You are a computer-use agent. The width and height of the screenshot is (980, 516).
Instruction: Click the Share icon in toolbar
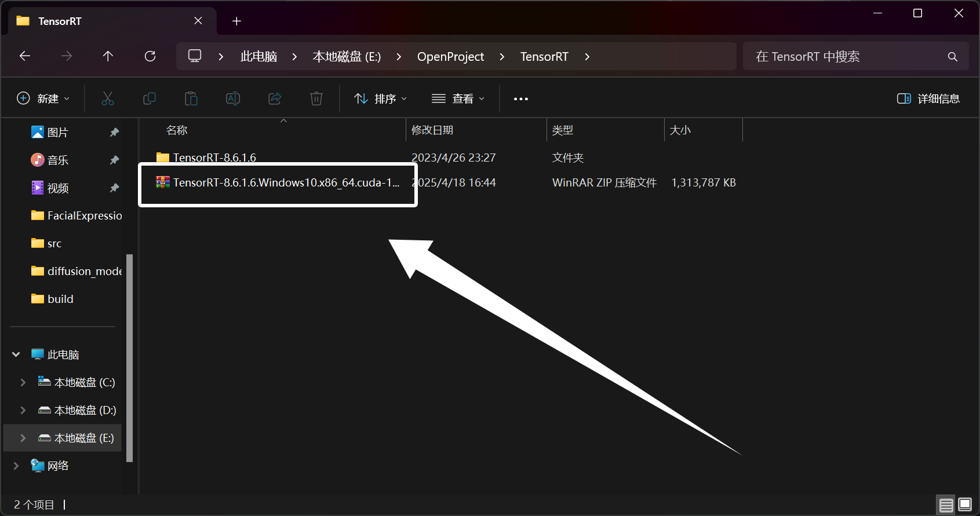(x=275, y=98)
